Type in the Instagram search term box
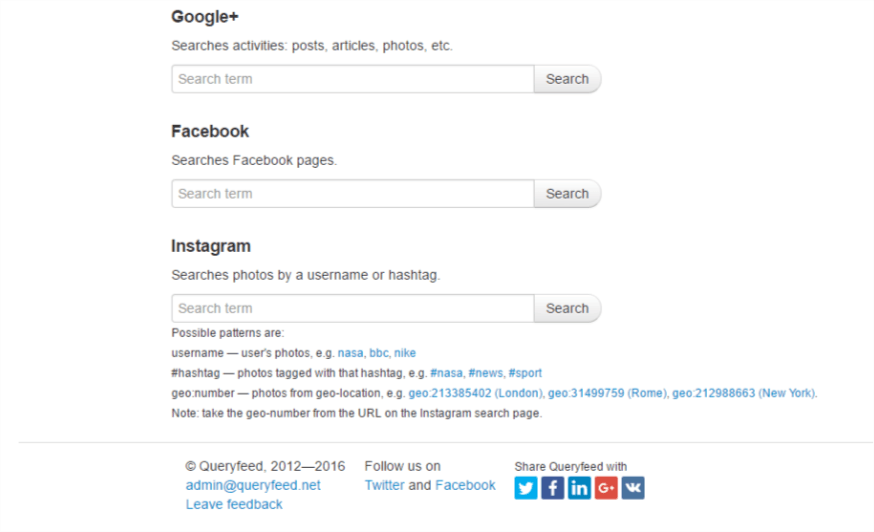The width and height of the screenshot is (874, 532). tap(352, 309)
